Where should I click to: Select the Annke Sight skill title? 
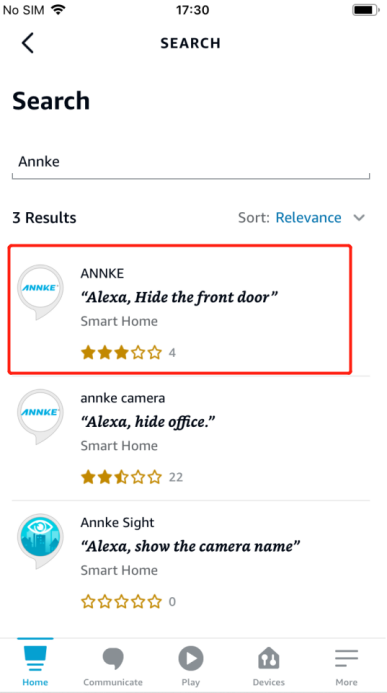click(x=117, y=523)
